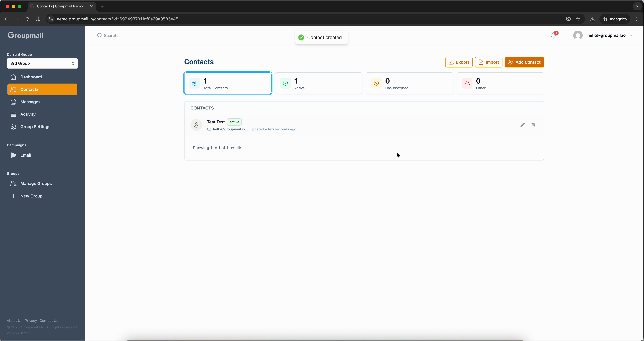Select the Total Contacts stat card

228,83
